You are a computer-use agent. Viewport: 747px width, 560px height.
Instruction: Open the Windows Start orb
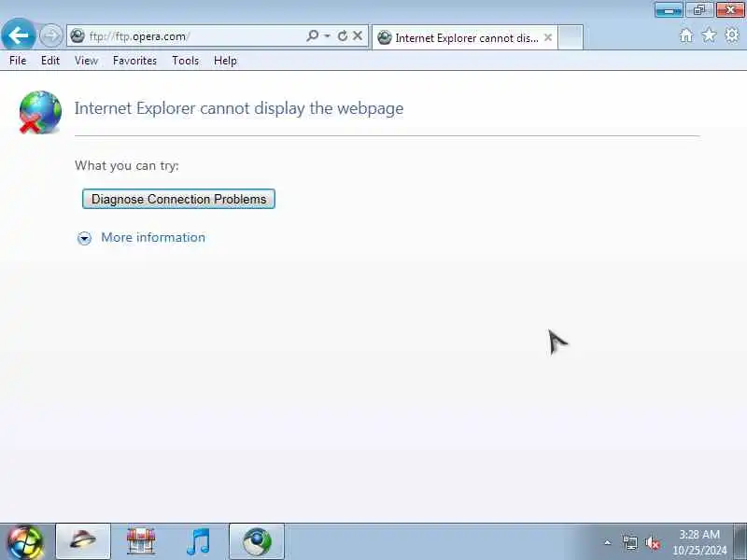point(25,541)
